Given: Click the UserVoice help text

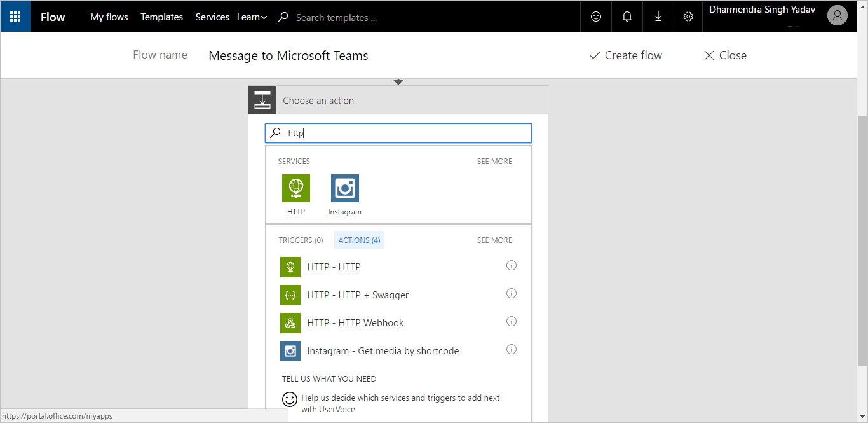Looking at the screenshot, I should (x=400, y=404).
